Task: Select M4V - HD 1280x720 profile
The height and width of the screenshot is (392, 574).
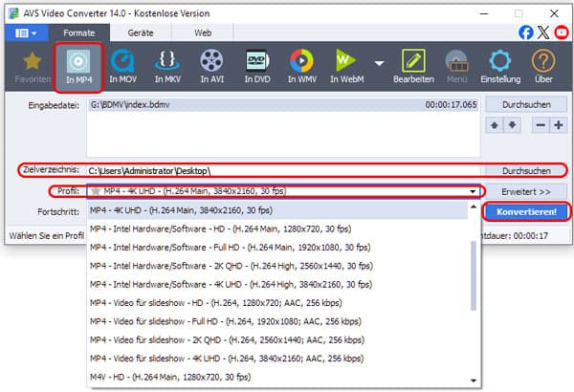Action: [x=277, y=377]
